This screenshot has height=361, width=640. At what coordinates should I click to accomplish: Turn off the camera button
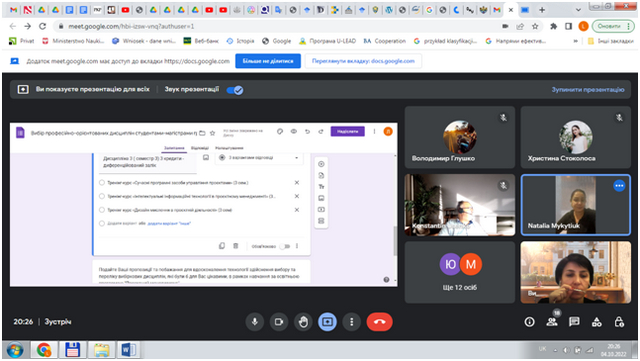(279, 322)
